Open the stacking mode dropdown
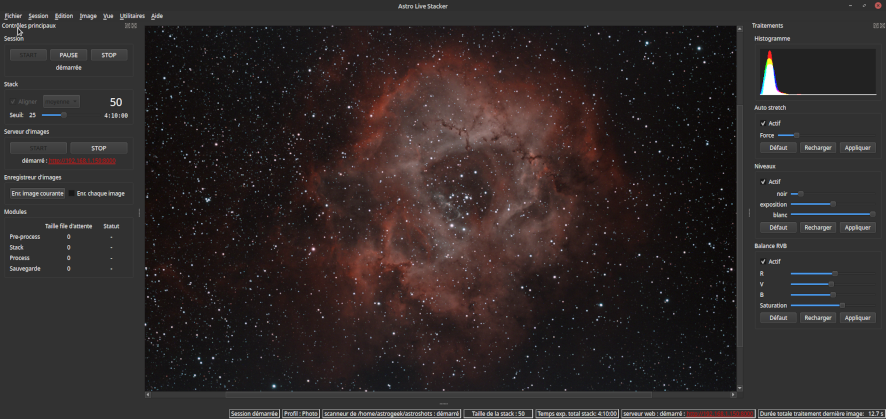The width and height of the screenshot is (886, 419). [61, 101]
